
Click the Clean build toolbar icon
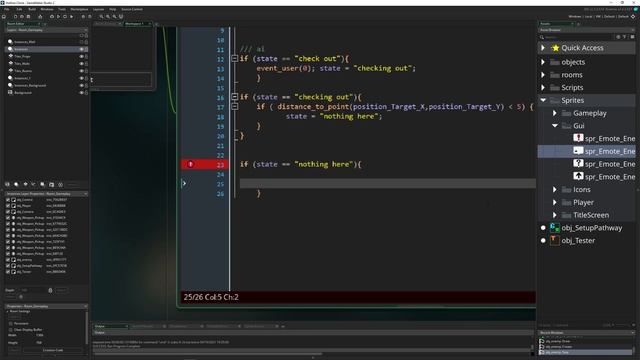71,17
